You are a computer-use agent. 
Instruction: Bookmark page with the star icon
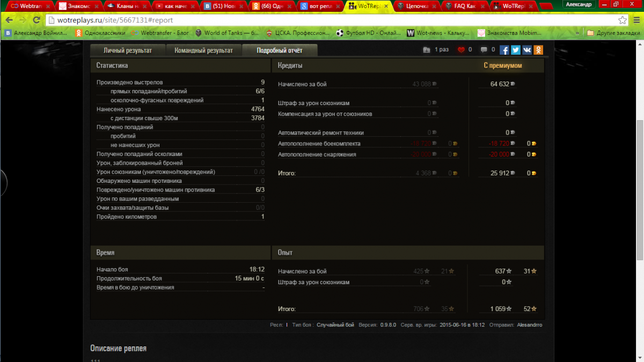tap(623, 20)
